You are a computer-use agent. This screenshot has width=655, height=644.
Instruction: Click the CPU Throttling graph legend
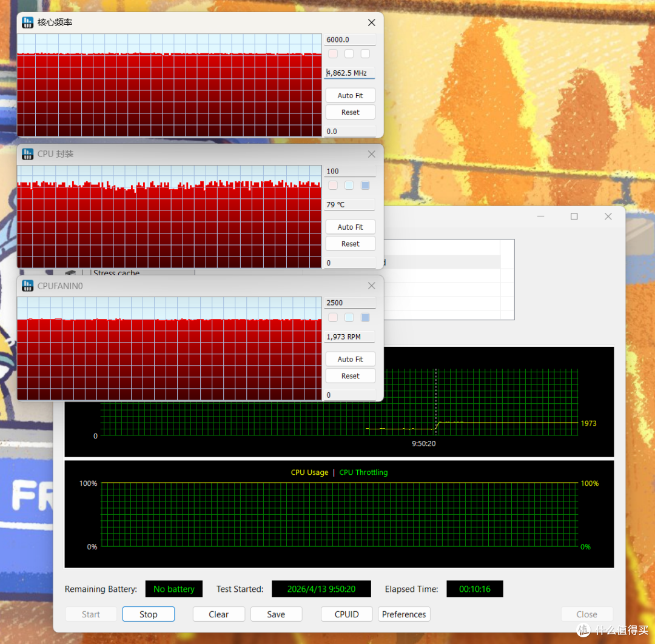click(x=363, y=472)
